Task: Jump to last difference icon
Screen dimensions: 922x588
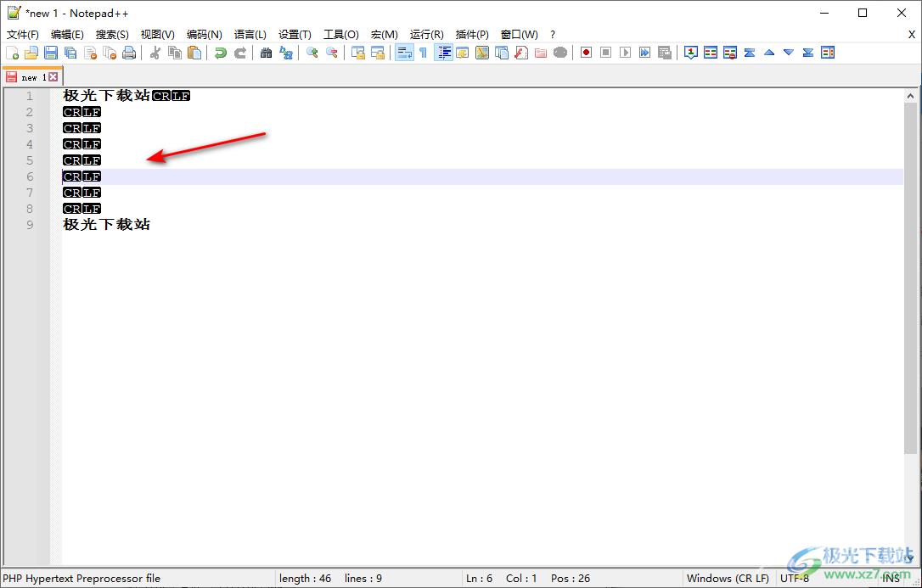Action: (808, 53)
